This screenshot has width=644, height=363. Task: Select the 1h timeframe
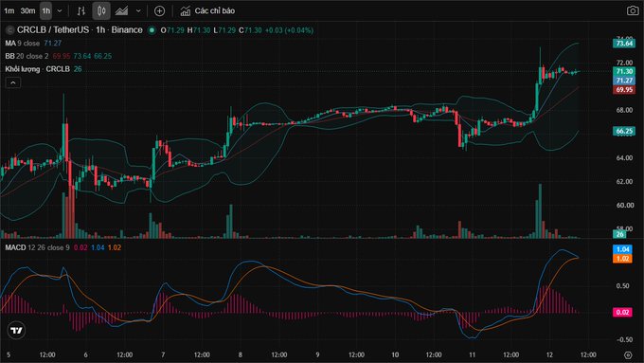coord(46,10)
